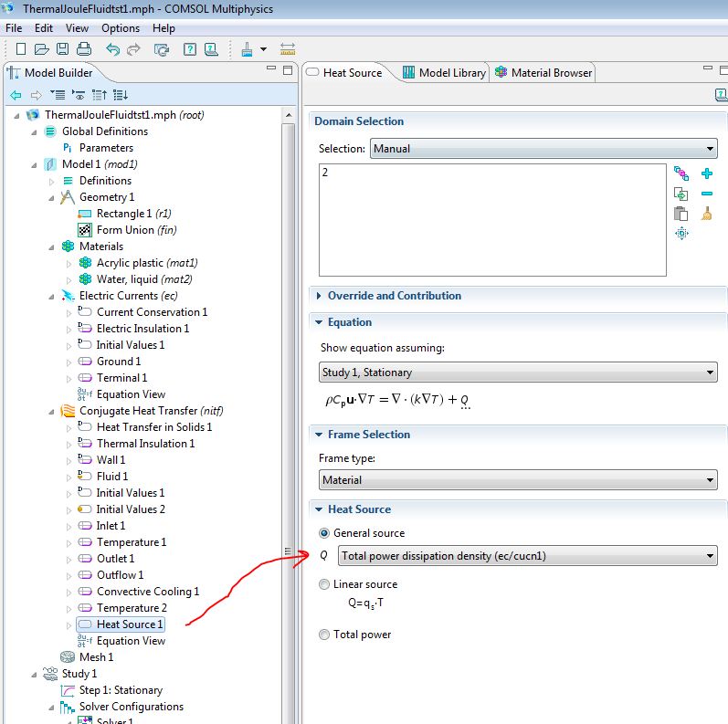The width and height of the screenshot is (728, 724).
Task: Switch to the Material Browser tab
Action: pos(543,73)
